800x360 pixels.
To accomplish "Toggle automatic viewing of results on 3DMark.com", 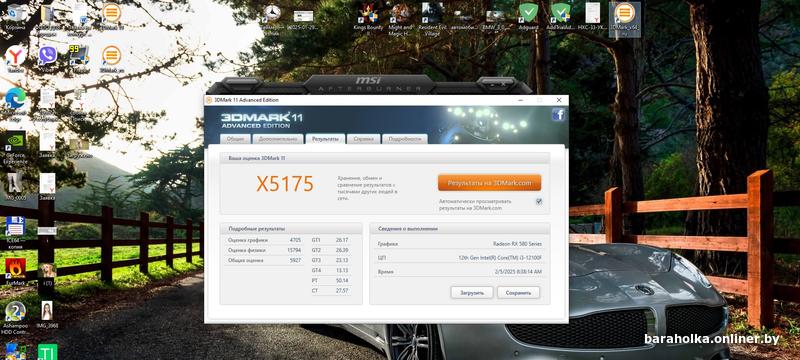I will (539, 201).
